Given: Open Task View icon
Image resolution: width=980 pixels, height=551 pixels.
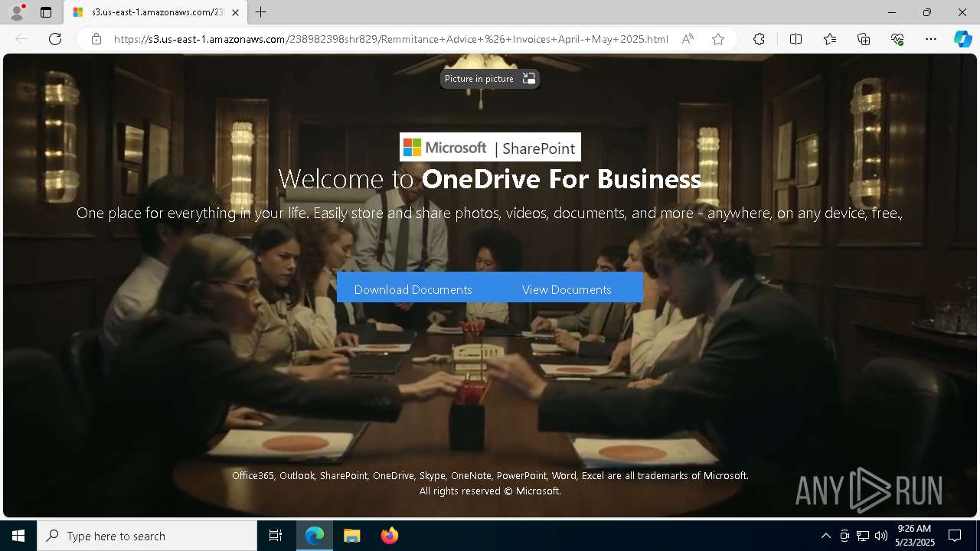Looking at the screenshot, I should [x=276, y=536].
